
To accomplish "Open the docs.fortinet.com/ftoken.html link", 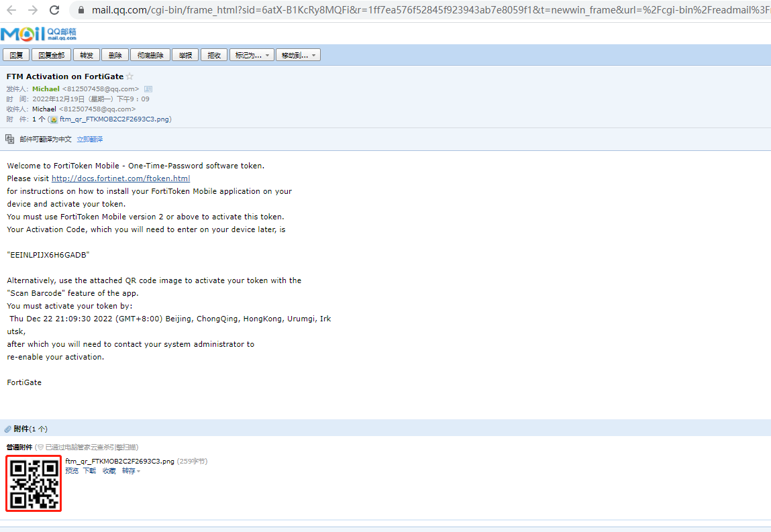I will 121,178.
